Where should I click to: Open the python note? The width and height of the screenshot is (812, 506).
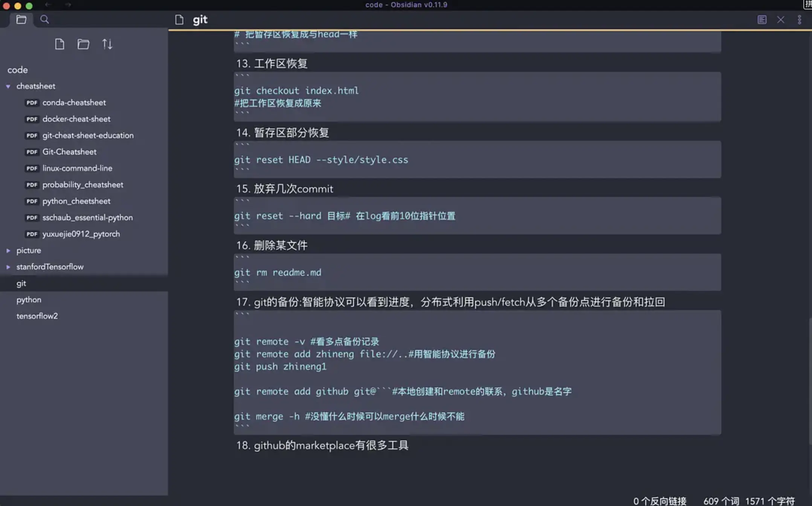[x=29, y=300]
